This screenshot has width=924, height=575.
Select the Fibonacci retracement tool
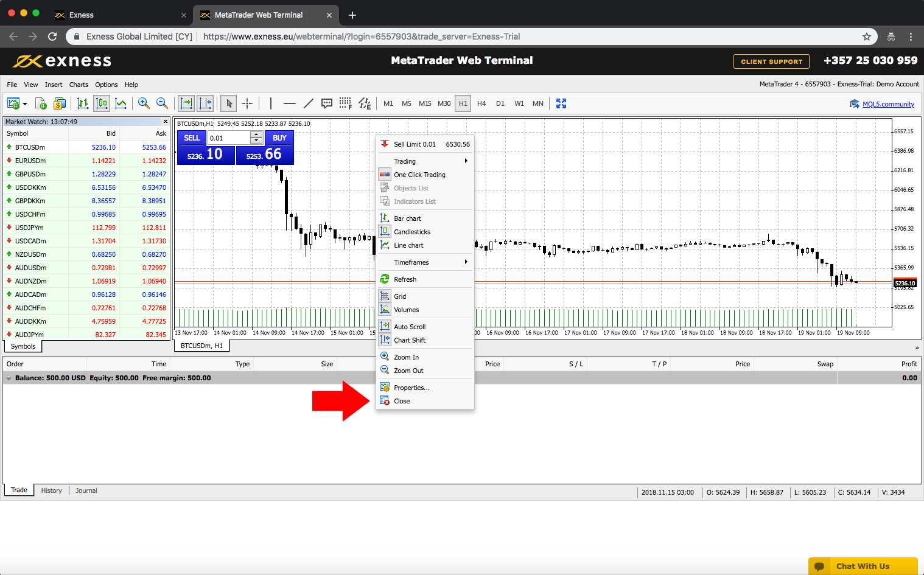click(x=345, y=103)
